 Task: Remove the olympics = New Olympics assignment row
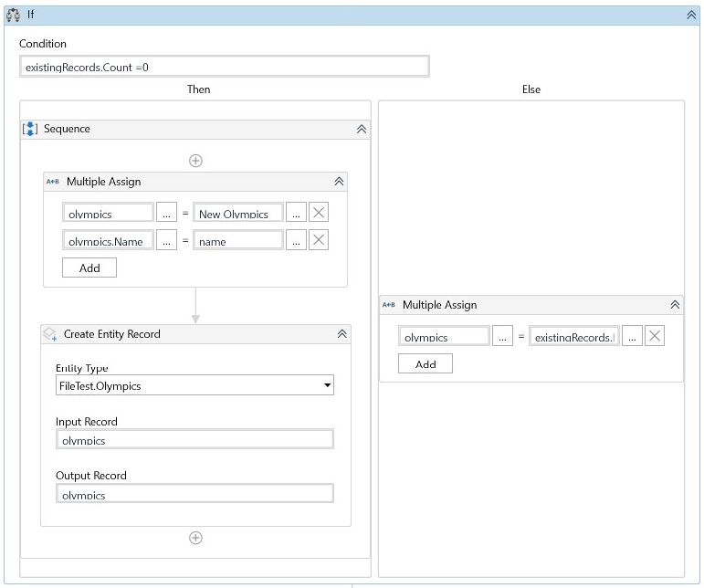(x=319, y=213)
